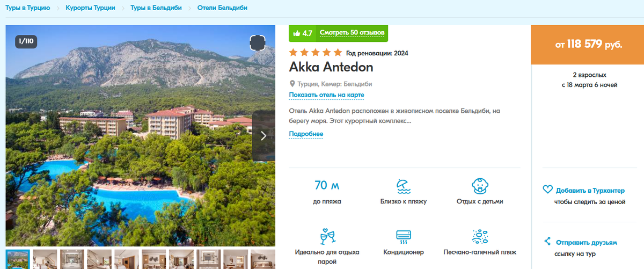644x269 pixels.
Task: Click the 2 взрослых text
Action: pos(590,75)
